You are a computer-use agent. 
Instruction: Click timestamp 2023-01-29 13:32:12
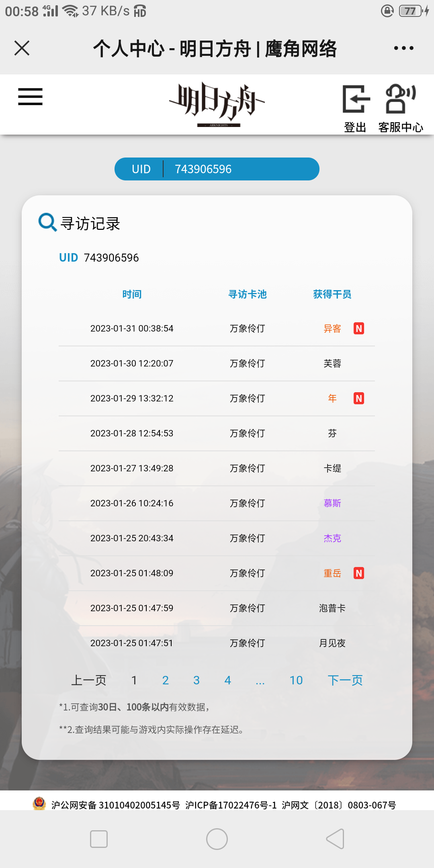[x=132, y=399]
